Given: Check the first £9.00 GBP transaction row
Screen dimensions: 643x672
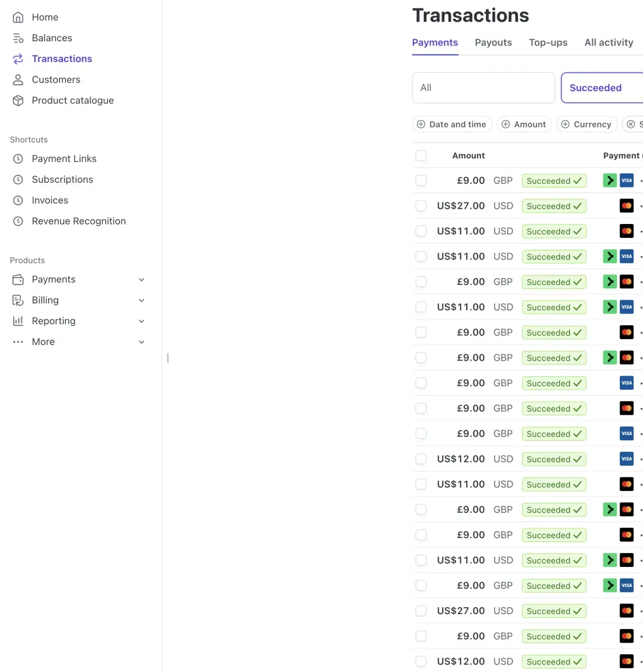Looking at the screenshot, I should pyautogui.click(x=421, y=181).
